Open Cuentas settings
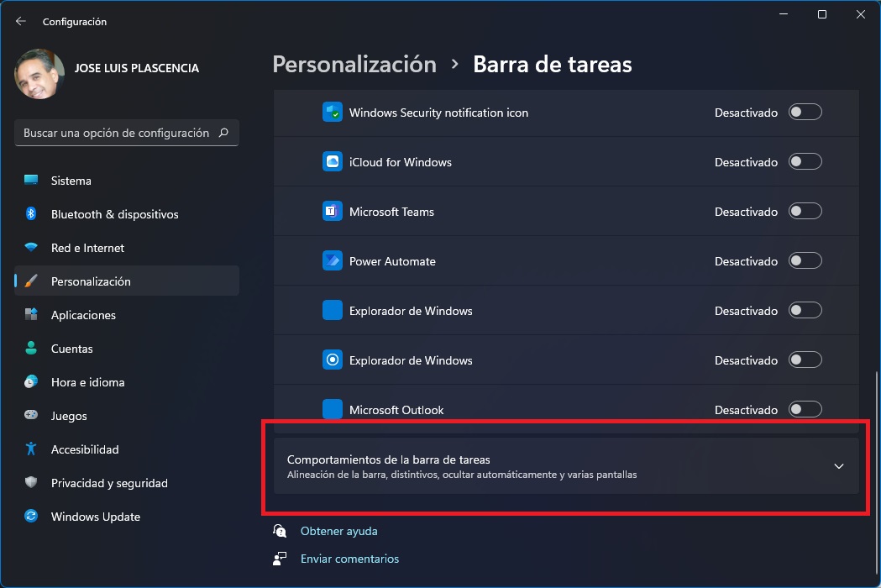881x588 pixels. (72, 349)
